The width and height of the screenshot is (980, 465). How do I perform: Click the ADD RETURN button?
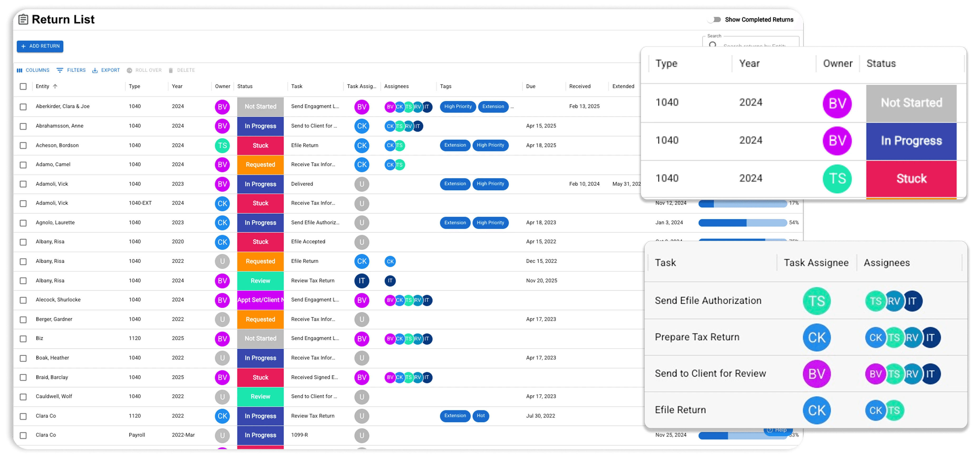tap(40, 46)
